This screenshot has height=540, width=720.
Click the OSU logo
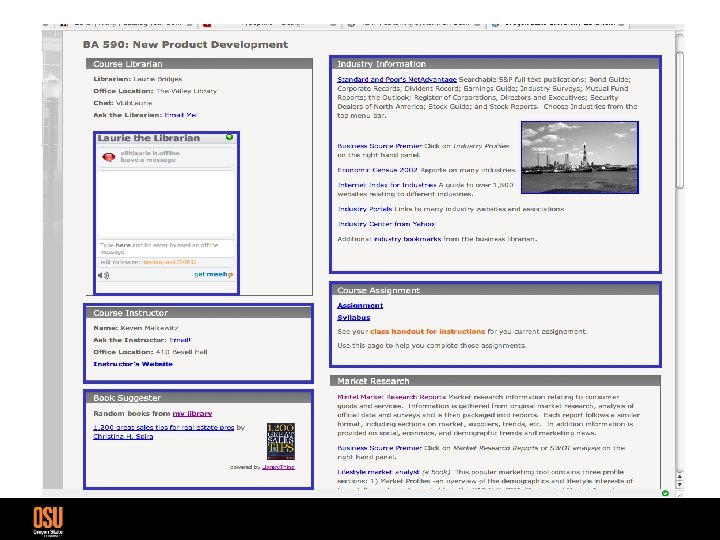click(48, 521)
